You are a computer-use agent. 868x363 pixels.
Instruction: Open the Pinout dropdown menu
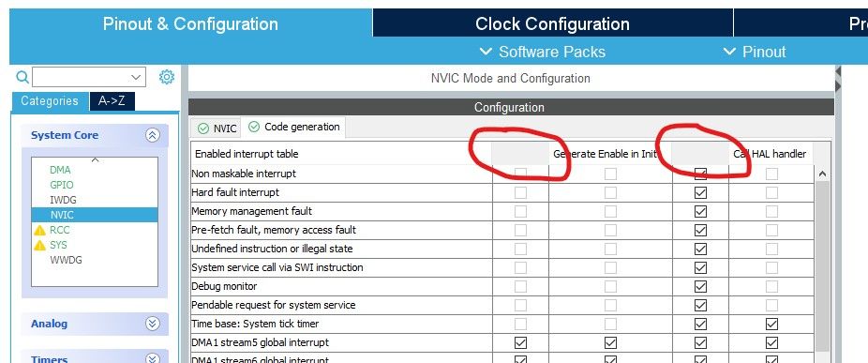[x=755, y=53]
